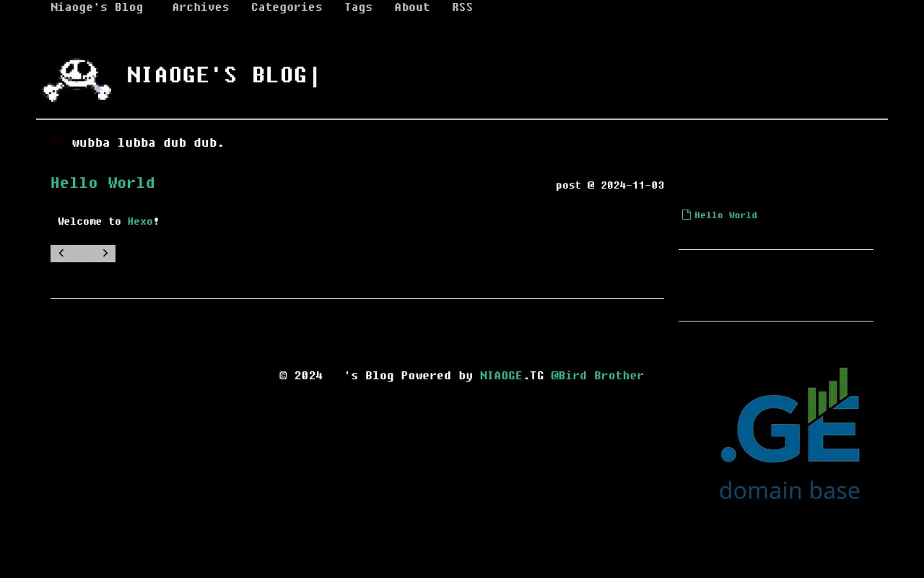This screenshot has height=578, width=924.
Task: Click the dark red icon before tagline
Action: [58, 142]
